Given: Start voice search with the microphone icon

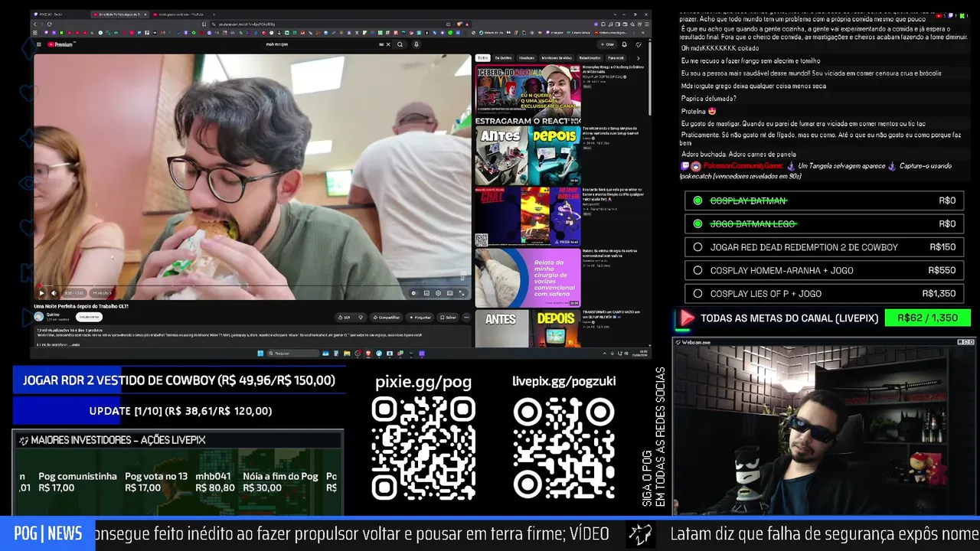Looking at the screenshot, I should click(416, 44).
